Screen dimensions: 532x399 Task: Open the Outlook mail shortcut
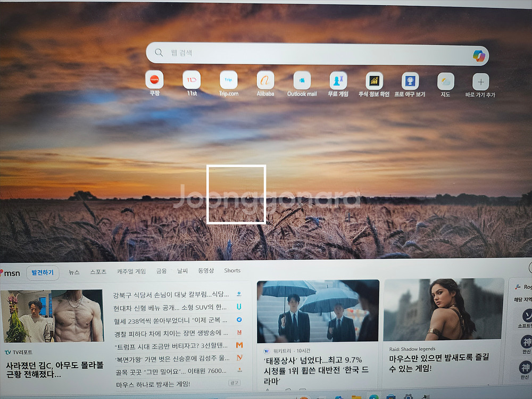(x=302, y=80)
